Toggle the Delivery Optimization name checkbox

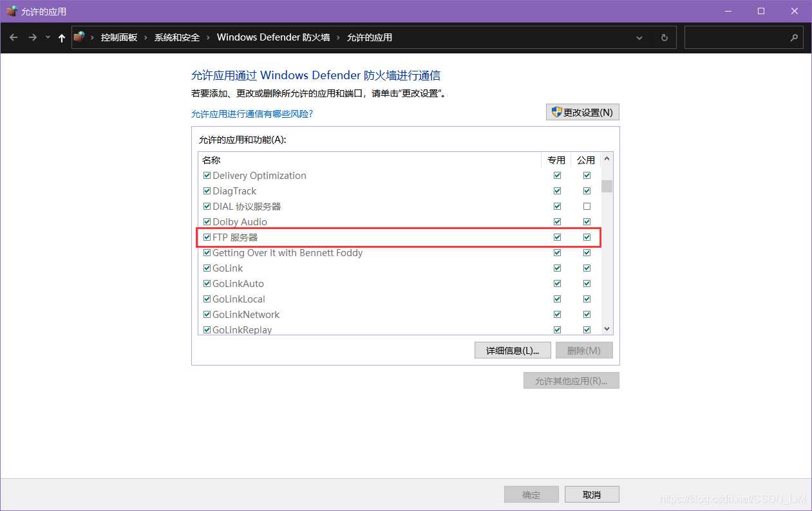207,175
